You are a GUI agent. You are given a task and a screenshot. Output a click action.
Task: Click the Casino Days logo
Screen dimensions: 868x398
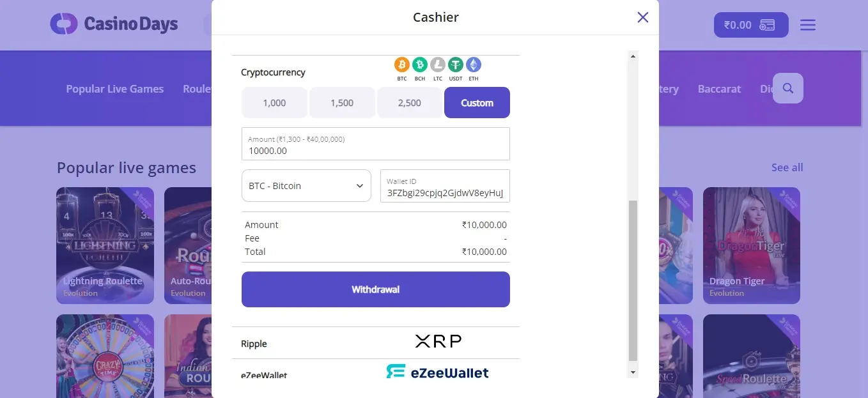tap(114, 24)
